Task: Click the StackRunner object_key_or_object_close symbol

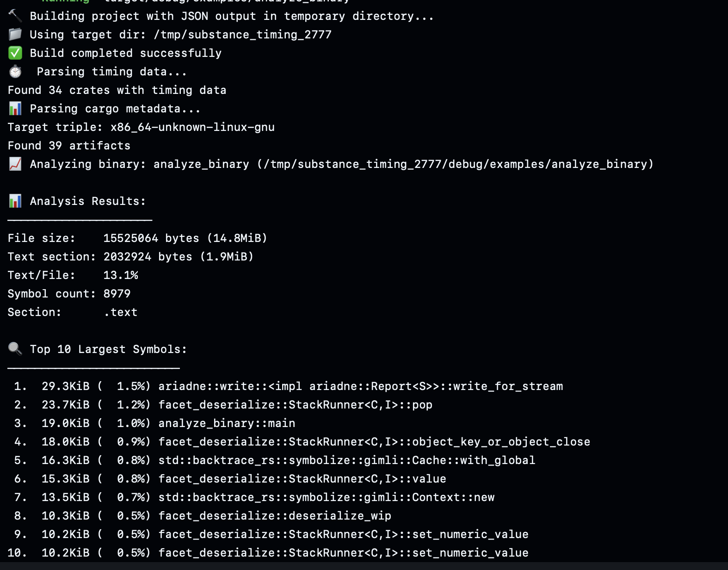Action: tap(374, 442)
